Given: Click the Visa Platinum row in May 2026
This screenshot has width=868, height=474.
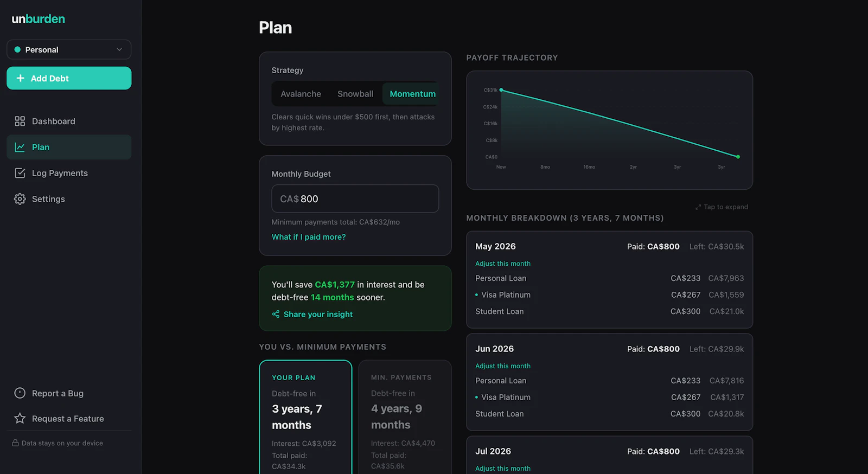Looking at the screenshot, I should pyautogui.click(x=610, y=295).
